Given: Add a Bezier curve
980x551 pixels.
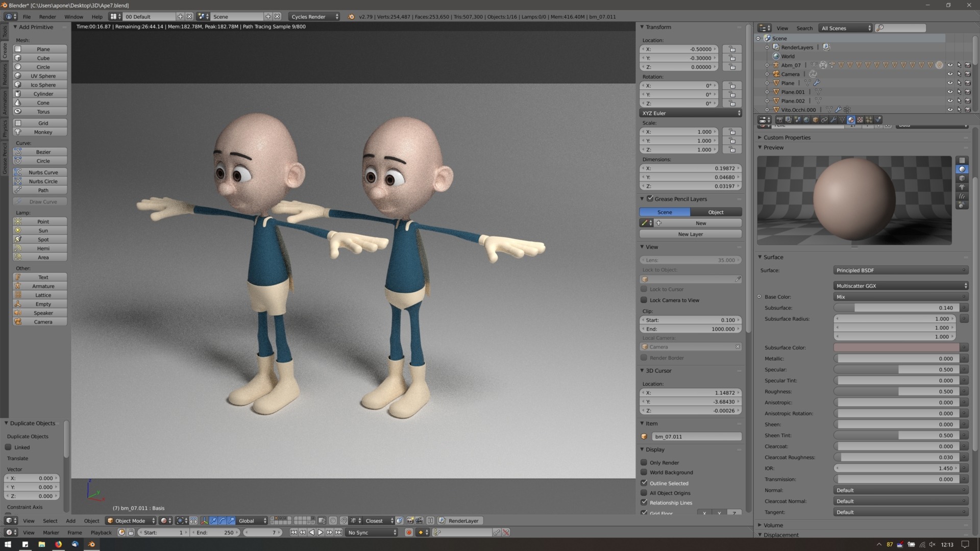Looking at the screenshot, I should click(x=40, y=152).
